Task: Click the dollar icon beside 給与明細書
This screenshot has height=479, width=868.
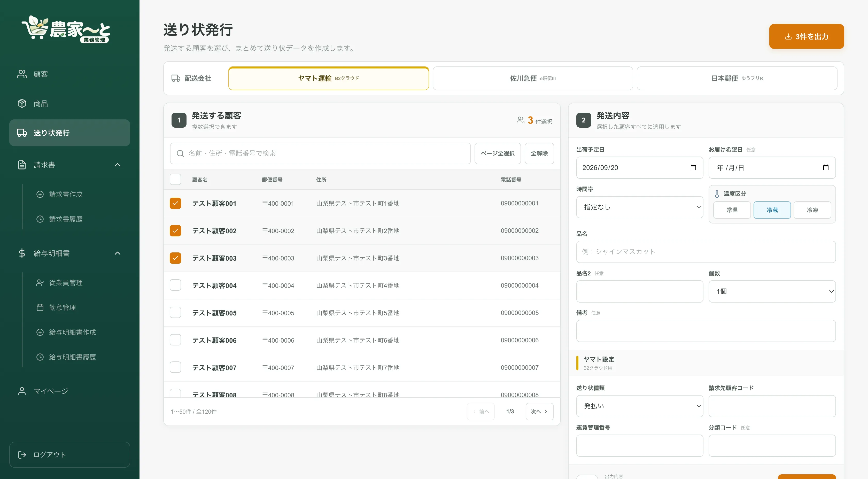Action: (x=22, y=253)
